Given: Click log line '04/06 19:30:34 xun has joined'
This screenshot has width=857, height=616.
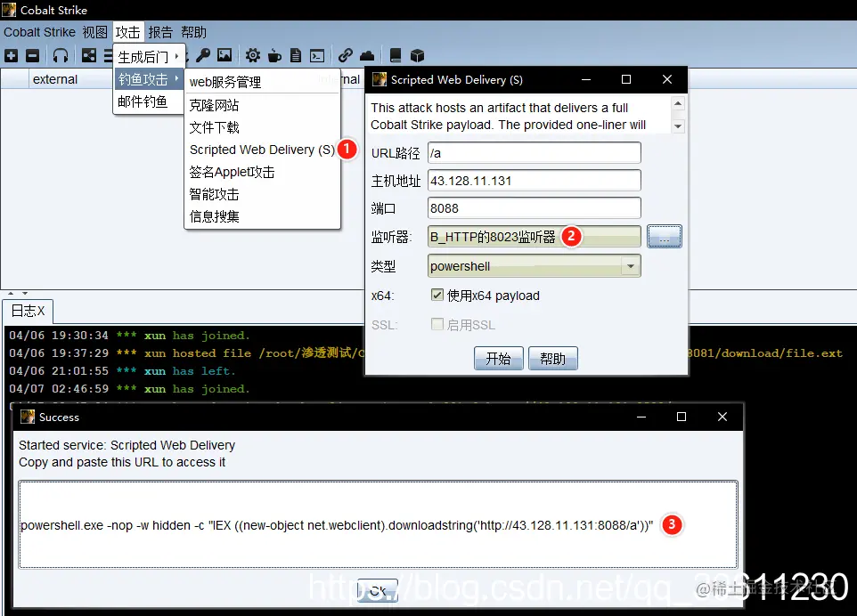Looking at the screenshot, I should pyautogui.click(x=129, y=336).
